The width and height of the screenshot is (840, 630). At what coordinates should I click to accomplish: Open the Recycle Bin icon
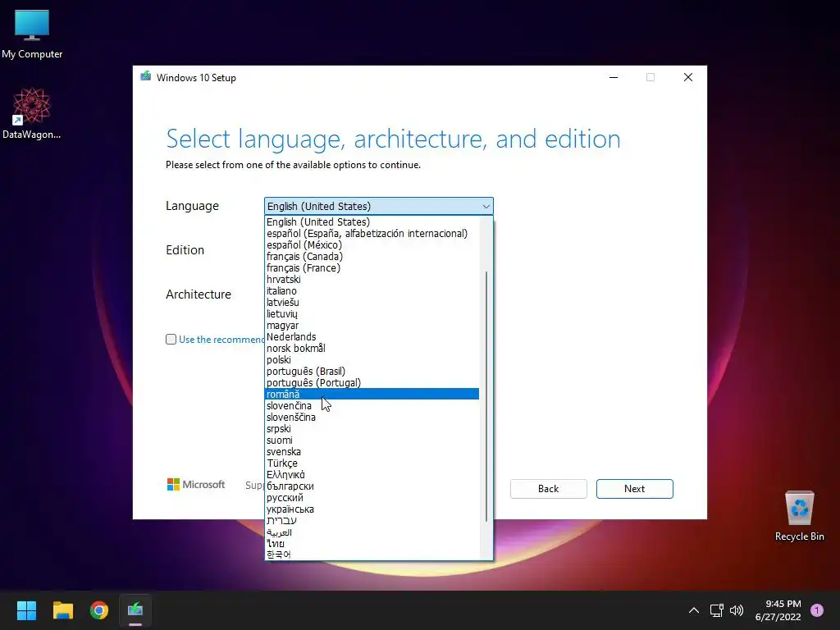click(799, 515)
